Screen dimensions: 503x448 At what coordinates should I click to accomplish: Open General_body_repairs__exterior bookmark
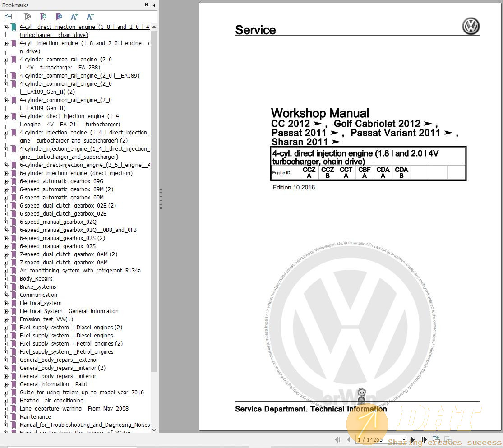pos(59,360)
